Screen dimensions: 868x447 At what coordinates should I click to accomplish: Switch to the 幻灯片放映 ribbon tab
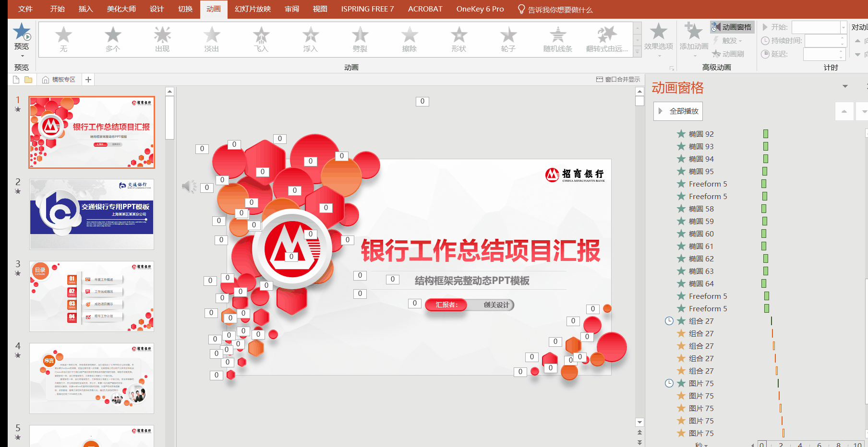click(x=253, y=9)
